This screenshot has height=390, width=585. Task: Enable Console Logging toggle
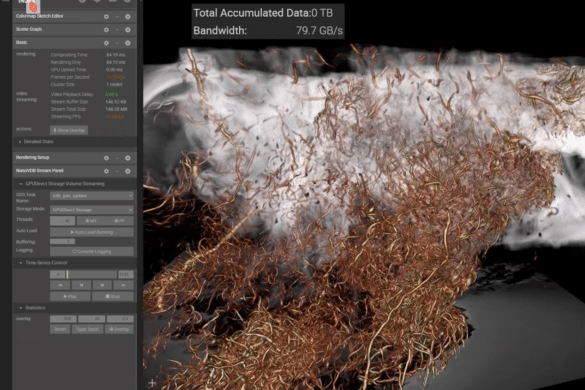coord(92,252)
